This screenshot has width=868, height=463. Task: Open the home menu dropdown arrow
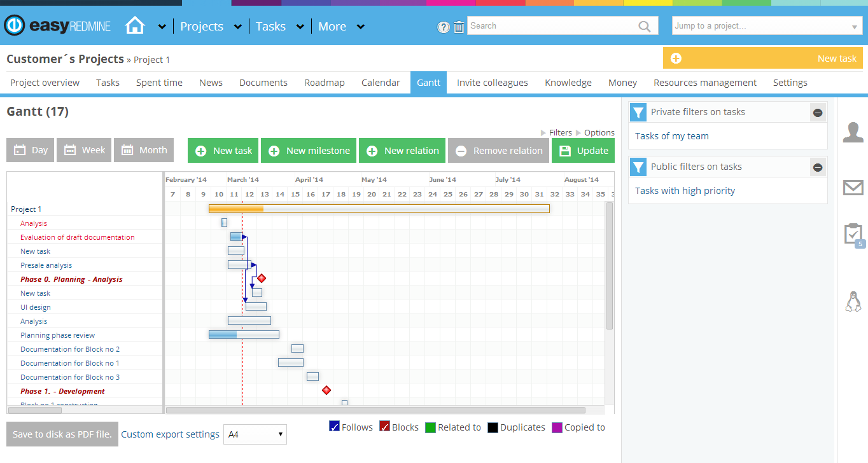tap(162, 27)
